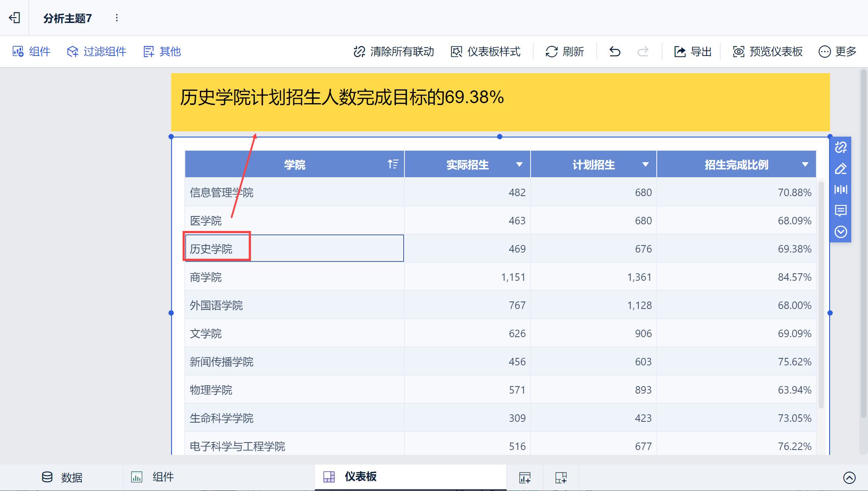The image size is (868, 491).
Task: Click the link icon in component side toolbar
Action: point(841,147)
